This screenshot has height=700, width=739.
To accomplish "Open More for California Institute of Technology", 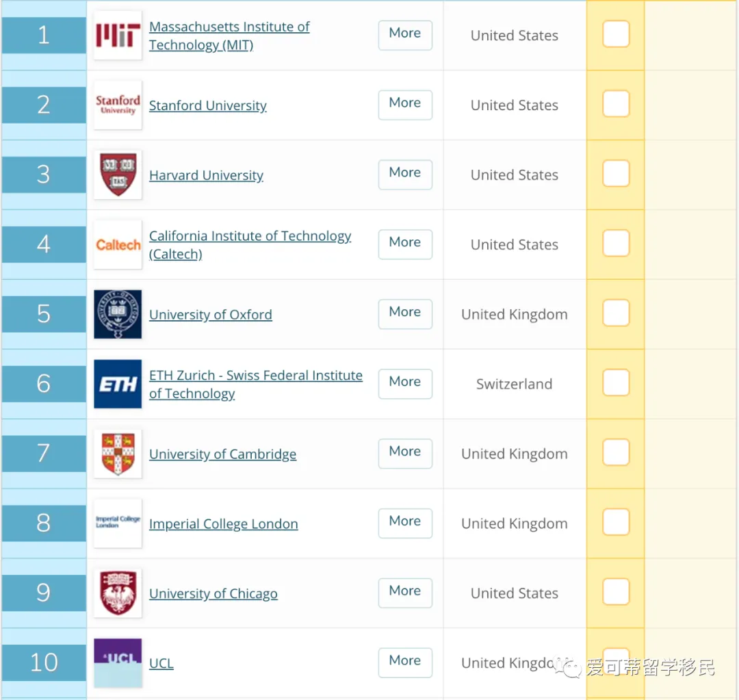I will (405, 244).
